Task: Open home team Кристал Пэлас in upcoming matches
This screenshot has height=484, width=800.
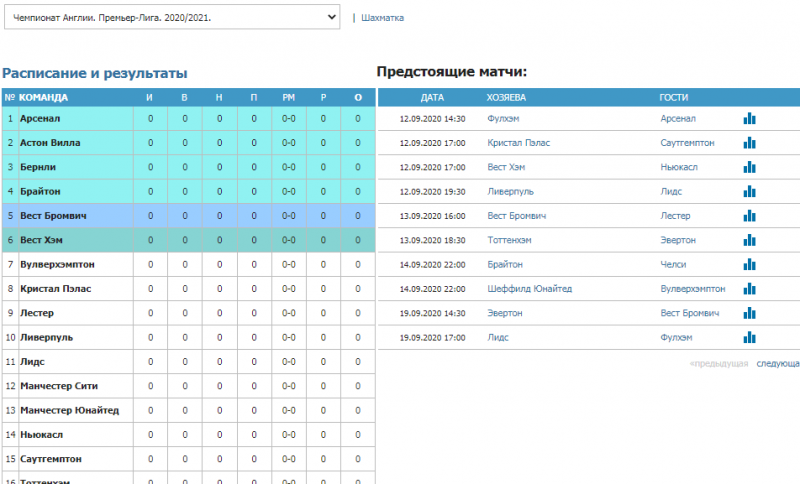Action: (x=518, y=143)
